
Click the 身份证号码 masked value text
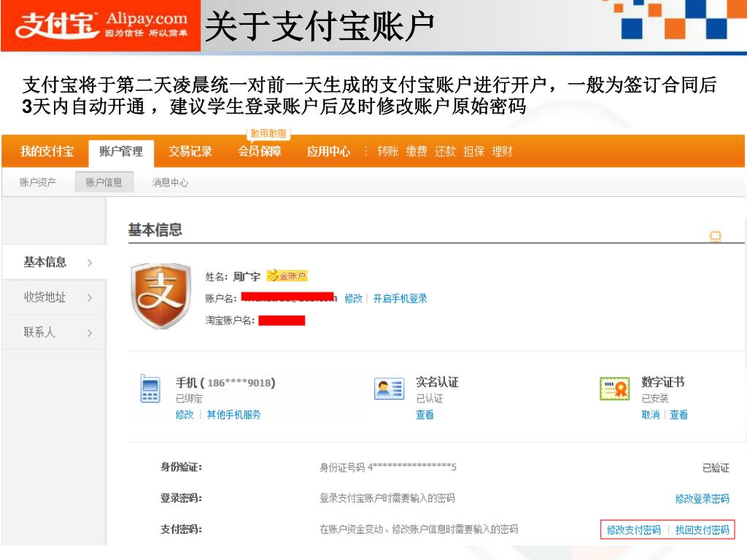388,467
